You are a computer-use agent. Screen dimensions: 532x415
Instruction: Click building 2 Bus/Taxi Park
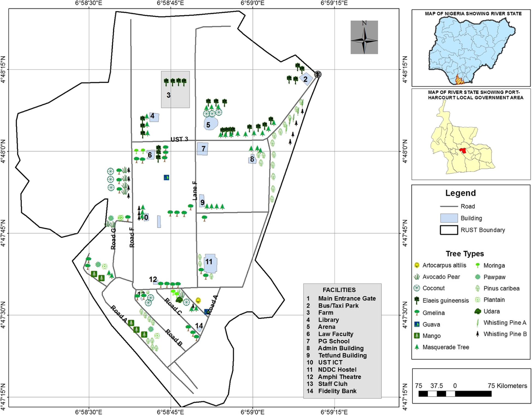(x=306, y=79)
